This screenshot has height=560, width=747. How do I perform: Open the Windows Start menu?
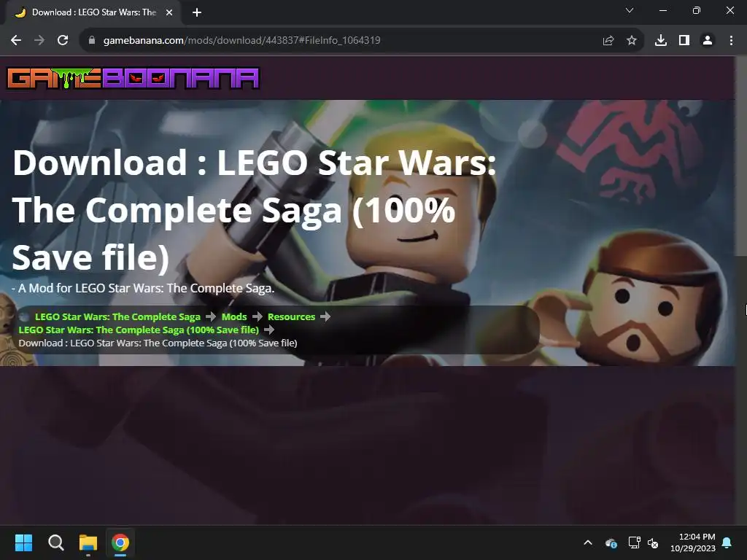point(23,542)
